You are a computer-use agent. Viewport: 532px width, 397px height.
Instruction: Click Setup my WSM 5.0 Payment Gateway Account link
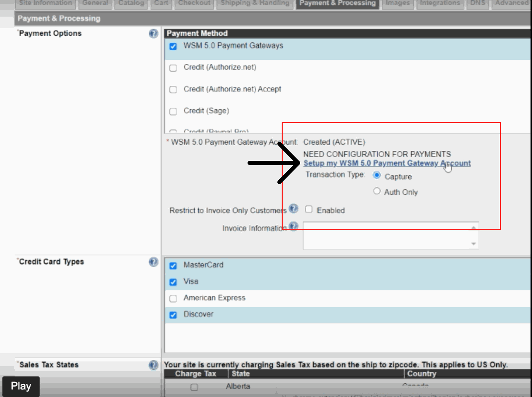[x=387, y=163]
